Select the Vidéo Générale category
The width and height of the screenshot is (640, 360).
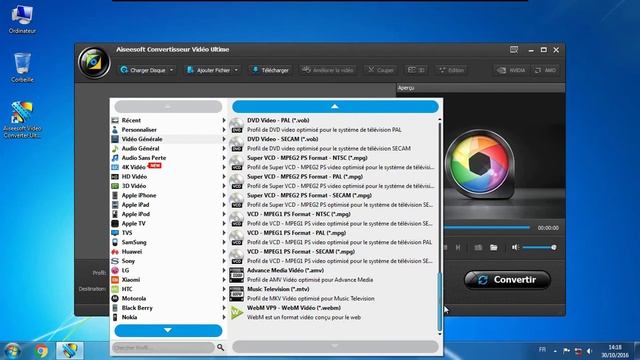[x=168, y=139]
